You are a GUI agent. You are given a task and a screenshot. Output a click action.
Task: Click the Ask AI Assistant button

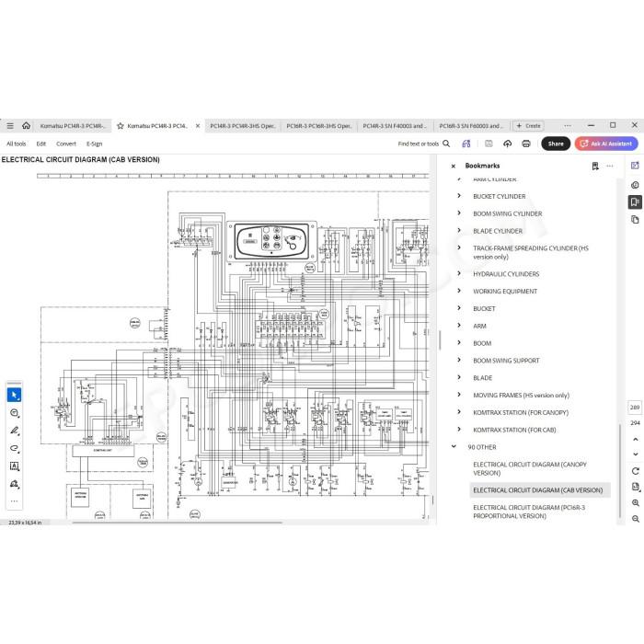pyautogui.click(x=606, y=144)
